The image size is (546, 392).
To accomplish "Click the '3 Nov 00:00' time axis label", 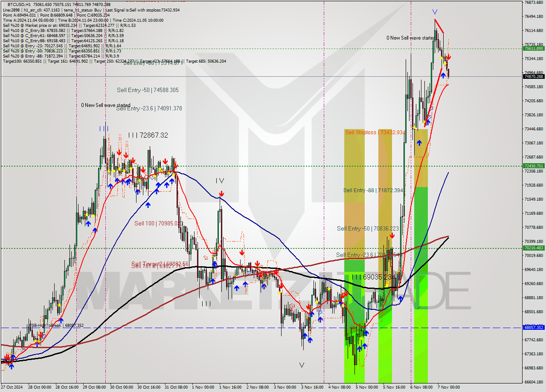I will (x=285, y=387).
